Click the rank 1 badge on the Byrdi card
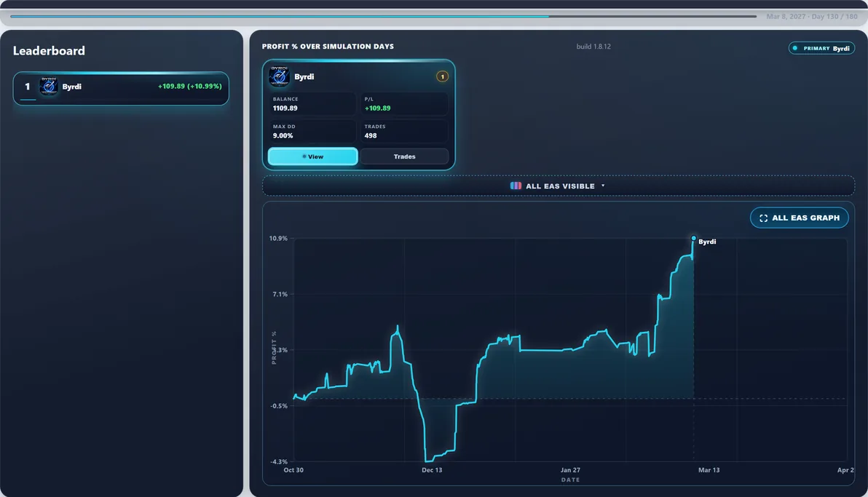This screenshot has width=868, height=497. pos(442,76)
